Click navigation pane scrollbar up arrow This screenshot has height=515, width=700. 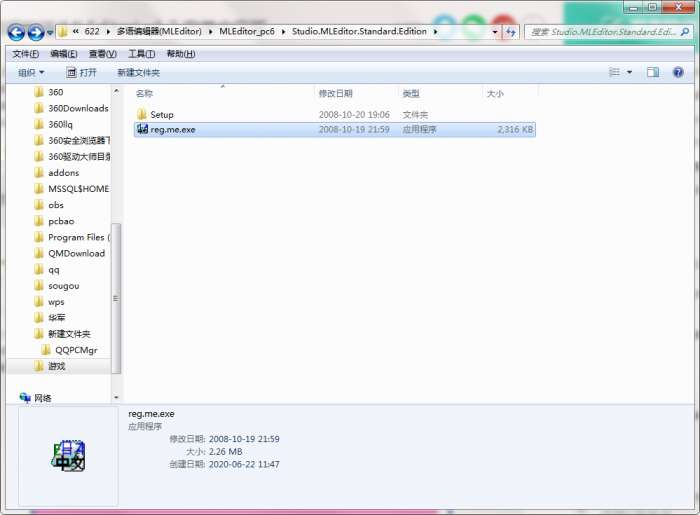click(x=116, y=91)
